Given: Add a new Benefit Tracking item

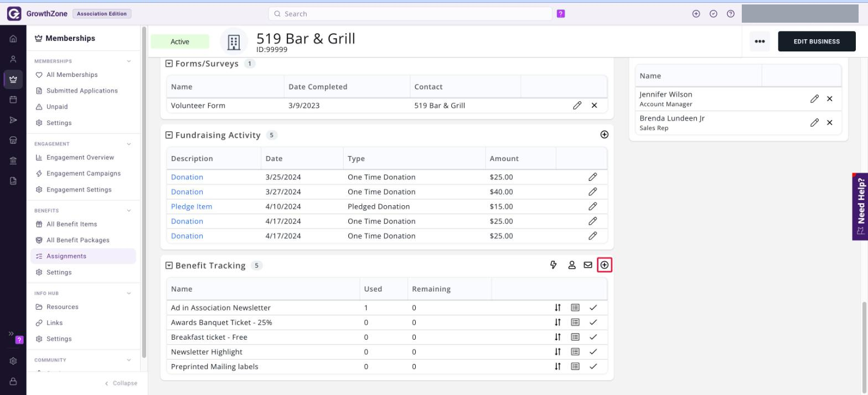Looking at the screenshot, I should point(604,266).
